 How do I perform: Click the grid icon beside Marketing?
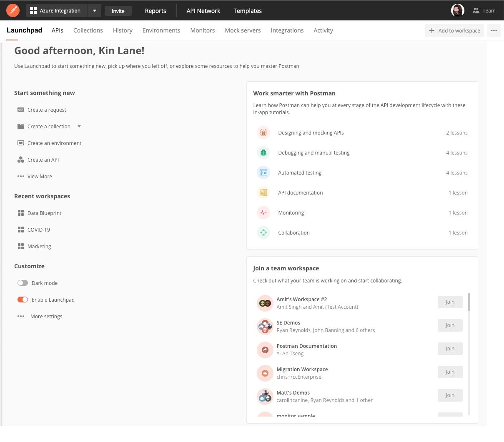[21, 246]
